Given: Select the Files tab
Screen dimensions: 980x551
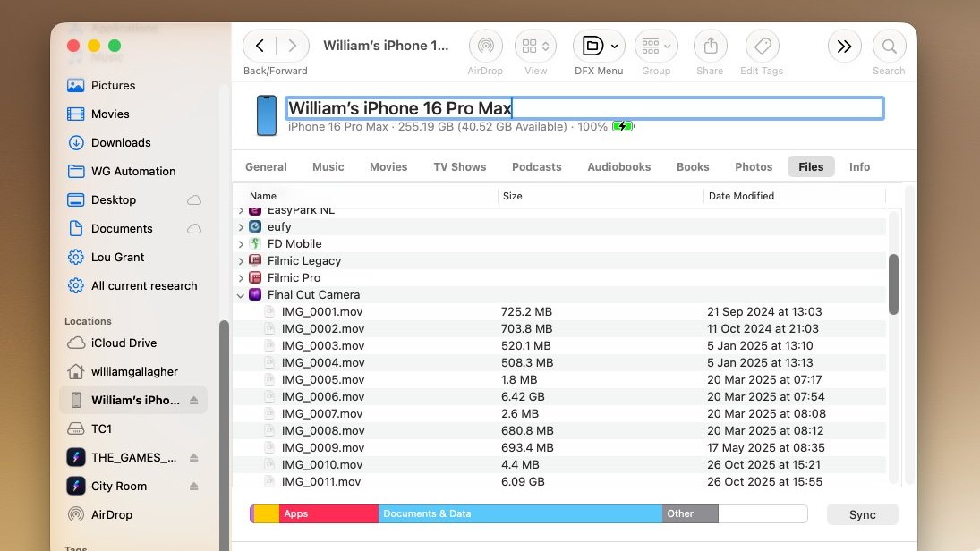Looking at the screenshot, I should [x=811, y=166].
